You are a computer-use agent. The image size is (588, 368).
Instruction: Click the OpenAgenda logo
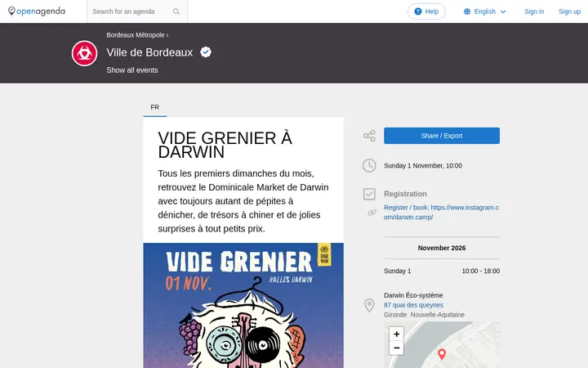(37, 11)
